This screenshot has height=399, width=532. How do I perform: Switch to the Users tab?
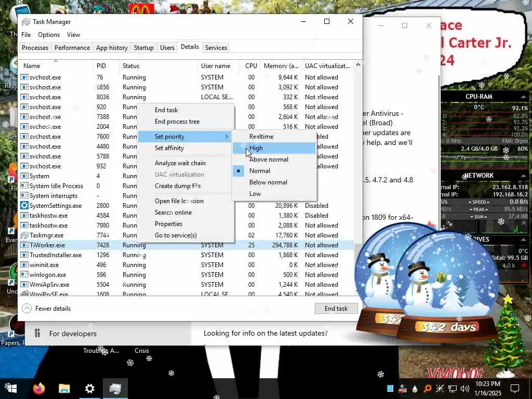click(x=167, y=47)
